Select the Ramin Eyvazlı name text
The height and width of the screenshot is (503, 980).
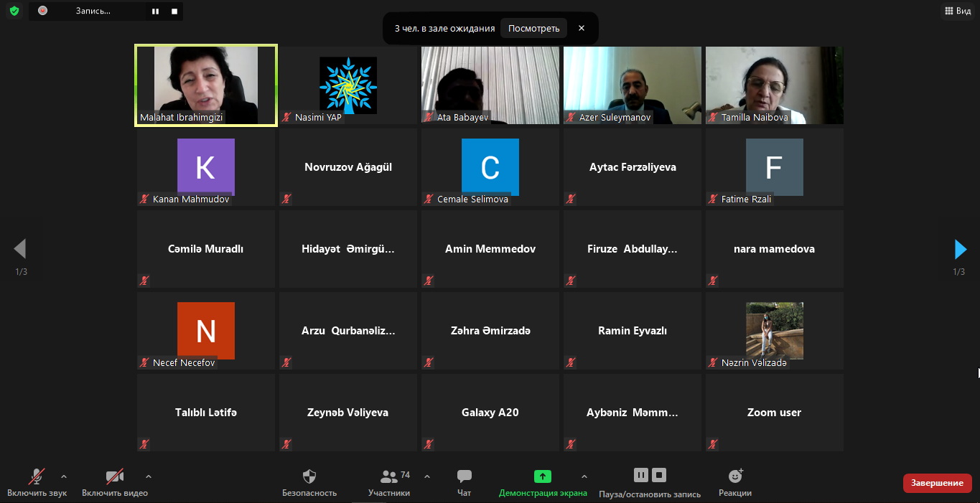(633, 331)
